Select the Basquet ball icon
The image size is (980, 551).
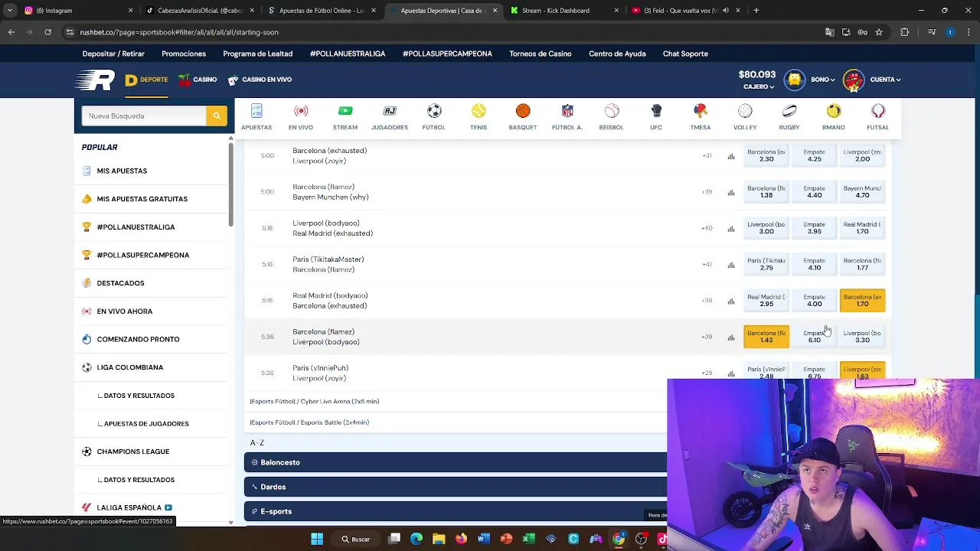pos(523,111)
